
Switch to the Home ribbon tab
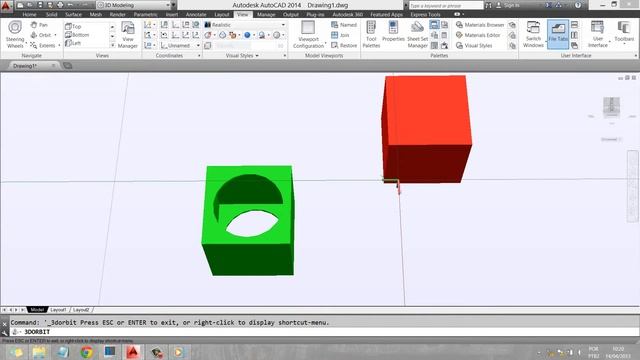29,14
